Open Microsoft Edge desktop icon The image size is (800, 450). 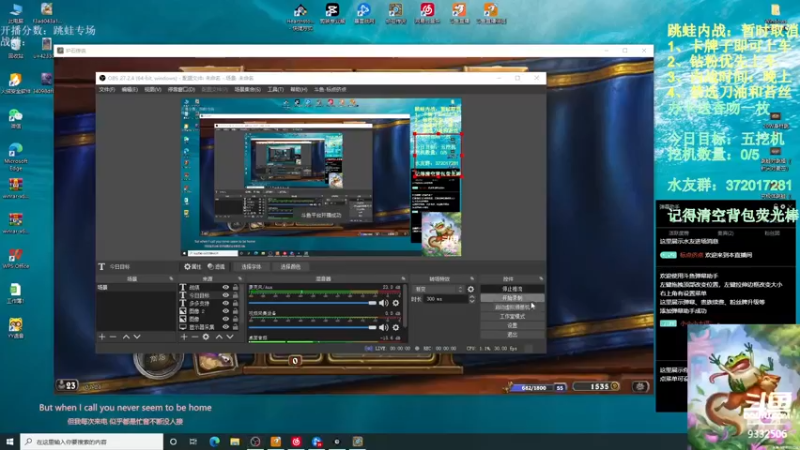click(x=16, y=156)
